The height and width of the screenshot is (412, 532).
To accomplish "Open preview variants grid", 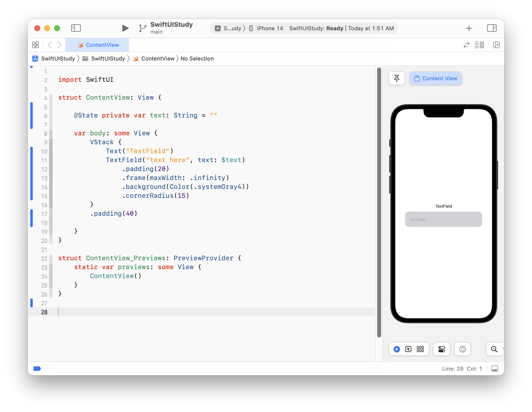I will coord(420,349).
